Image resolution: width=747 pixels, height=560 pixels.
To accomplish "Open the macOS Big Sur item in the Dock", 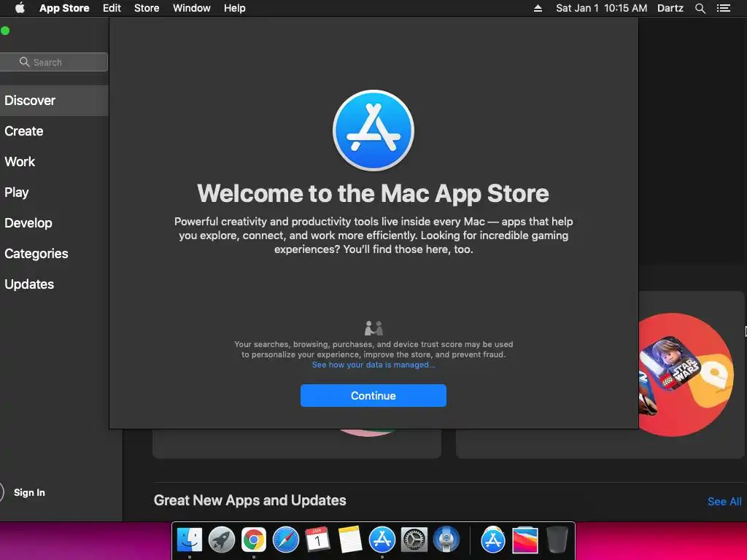I will click(x=525, y=540).
